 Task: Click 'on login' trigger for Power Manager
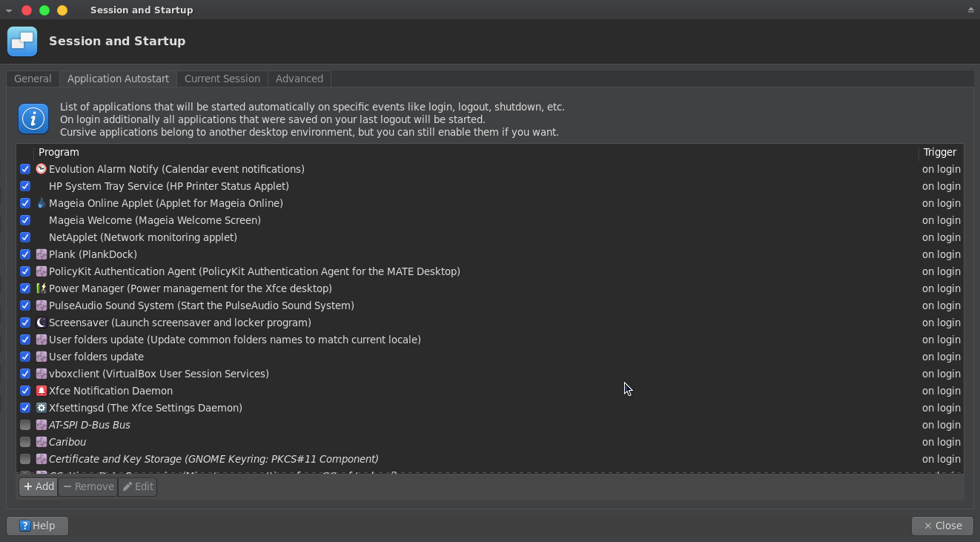(941, 288)
